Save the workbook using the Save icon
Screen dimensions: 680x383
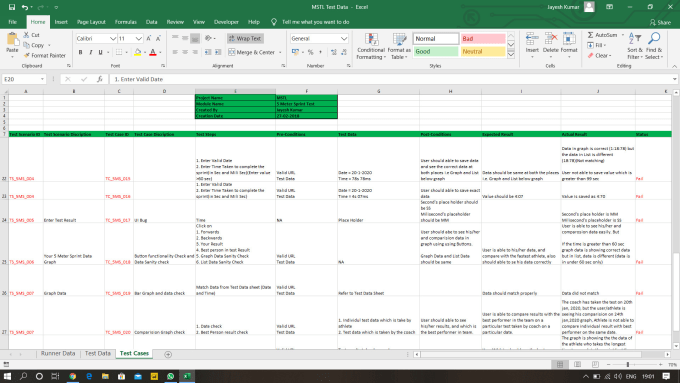click(x=12, y=7)
